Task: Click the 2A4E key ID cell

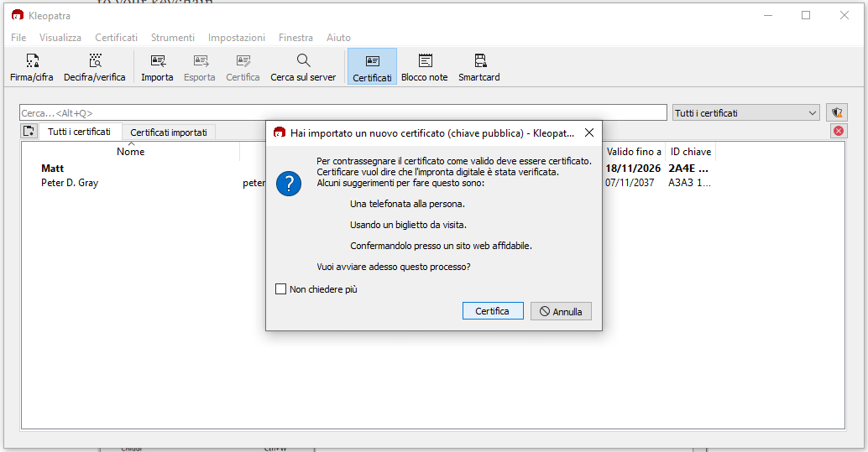Action: coord(688,169)
